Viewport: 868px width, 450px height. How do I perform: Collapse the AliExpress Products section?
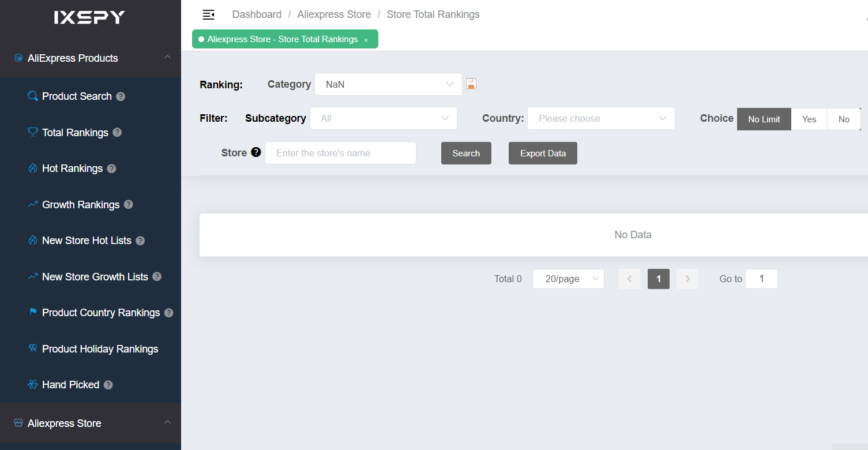(x=167, y=58)
